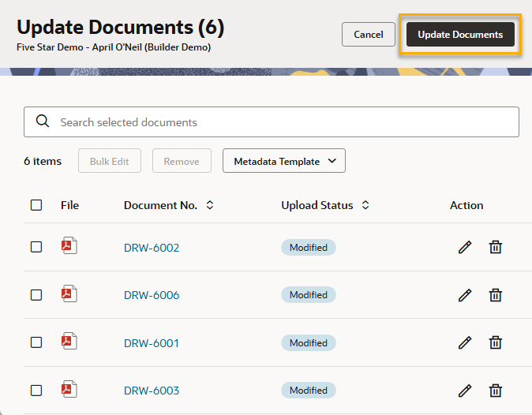
Task: Focus the Search selected documents field
Action: [x=272, y=122]
